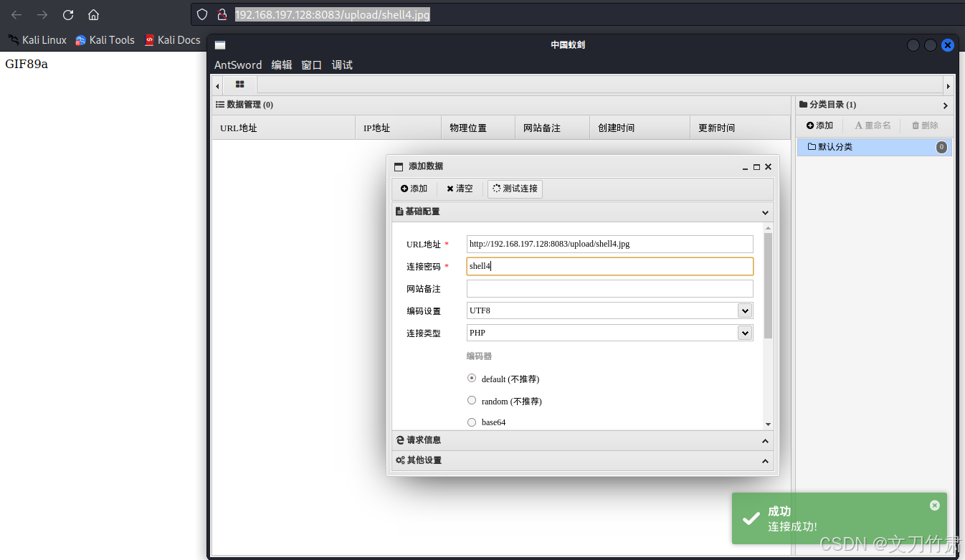This screenshot has height=560, width=965.
Task: Select the grid home tab in AntSword
Action: pyautogui.click(x=240, y=85)
